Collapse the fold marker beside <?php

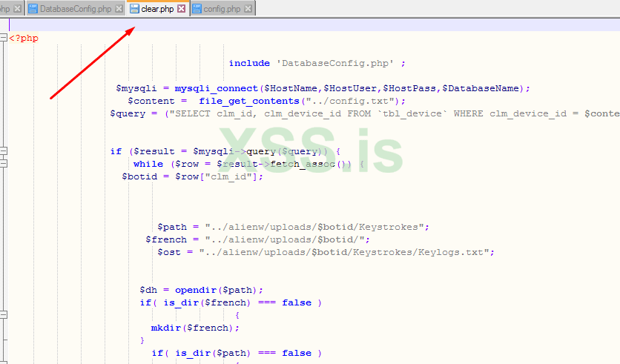pos(4,38)
